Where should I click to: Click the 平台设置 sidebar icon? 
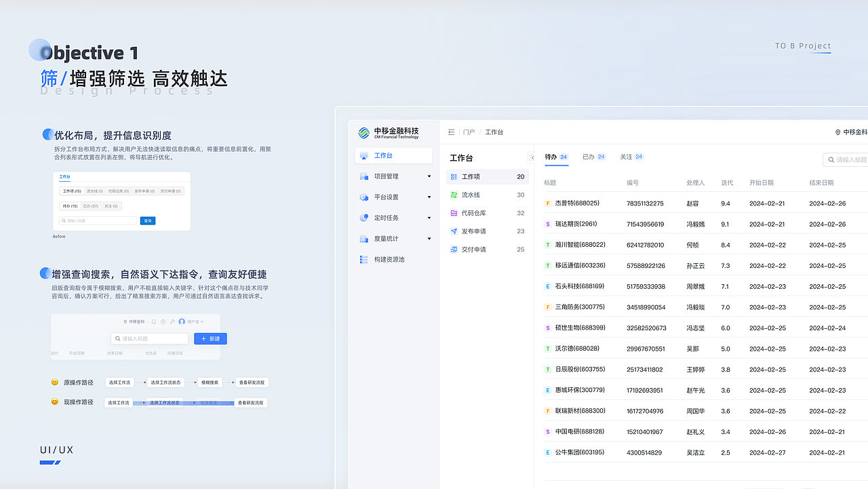tap(364, 197)
